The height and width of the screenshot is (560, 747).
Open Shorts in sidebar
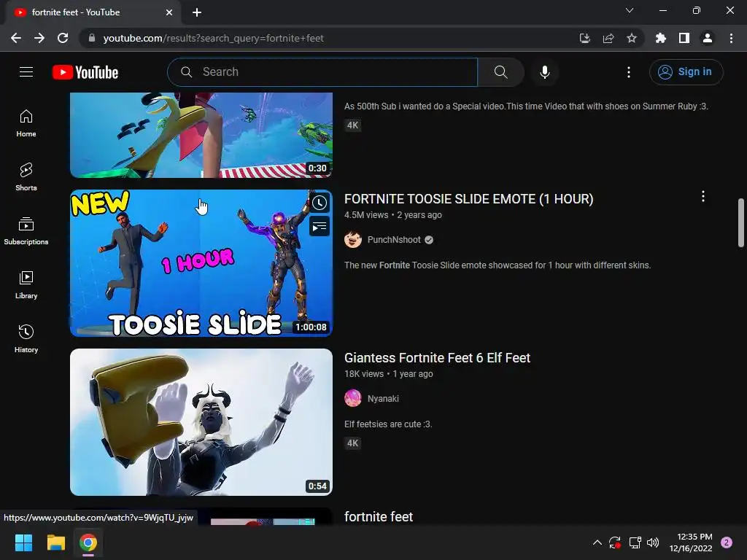tap(26, 177)
